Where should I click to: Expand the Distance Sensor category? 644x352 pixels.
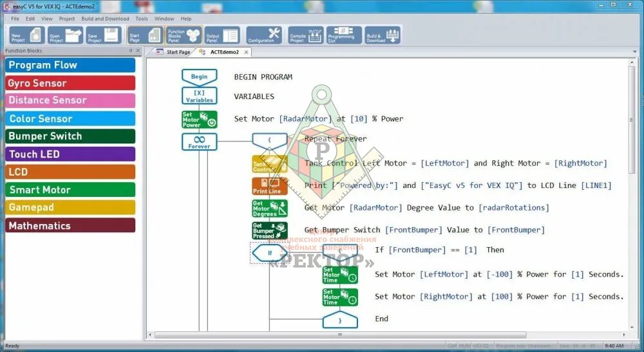[70, 100]
